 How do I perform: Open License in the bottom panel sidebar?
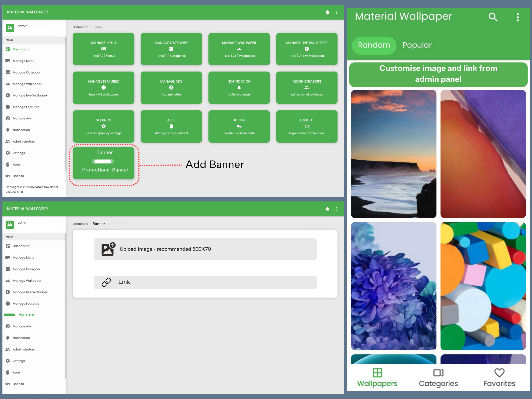pyautogui.click(x=34, y=384)
